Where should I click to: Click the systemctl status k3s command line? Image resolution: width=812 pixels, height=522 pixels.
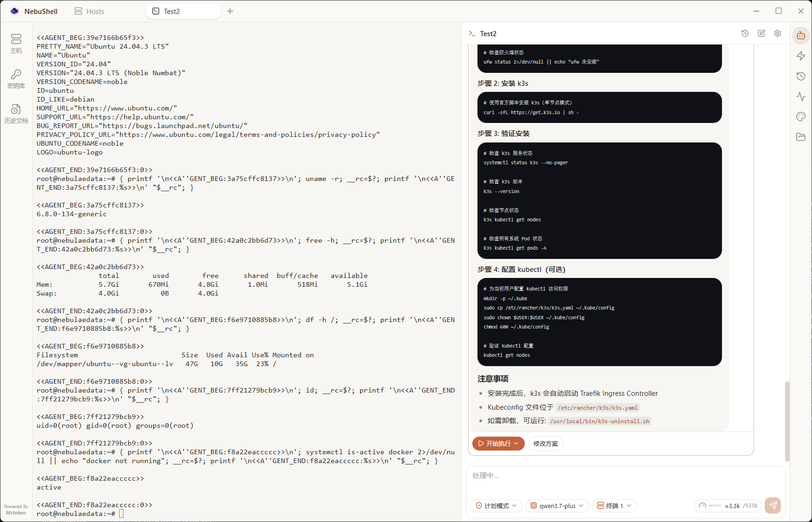point(526,162)
